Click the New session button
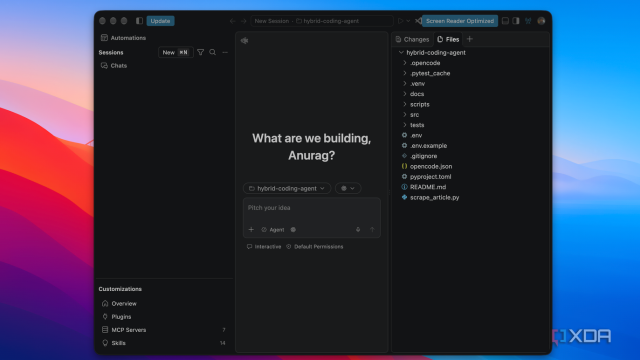The image size is (640, 360). click(x=176, y=52)
